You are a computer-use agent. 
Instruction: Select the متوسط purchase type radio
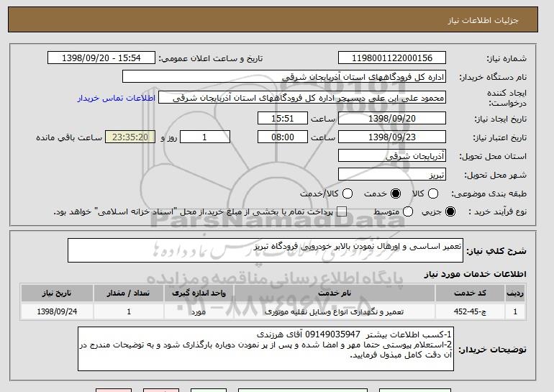(408, 211)
